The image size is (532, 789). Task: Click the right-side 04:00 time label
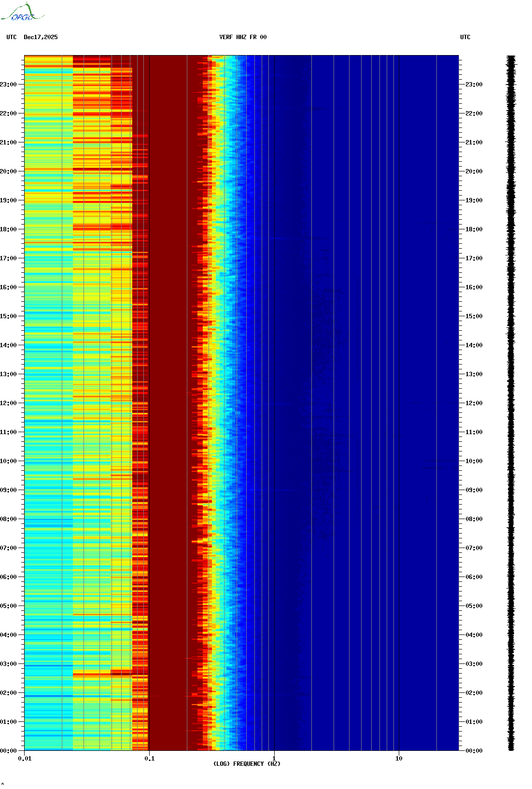[x=474, y=635]
